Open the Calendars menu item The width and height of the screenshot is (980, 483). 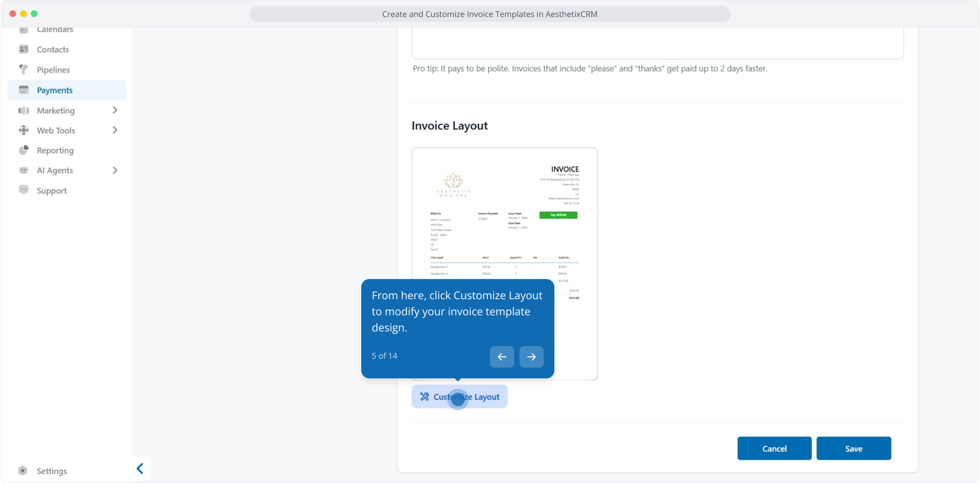tap(55, 30)
